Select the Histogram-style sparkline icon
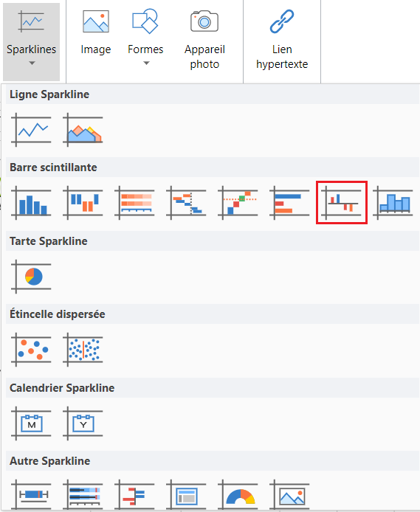Image resolution: width=420 pixels, height=512 pixels. point(393,203)
